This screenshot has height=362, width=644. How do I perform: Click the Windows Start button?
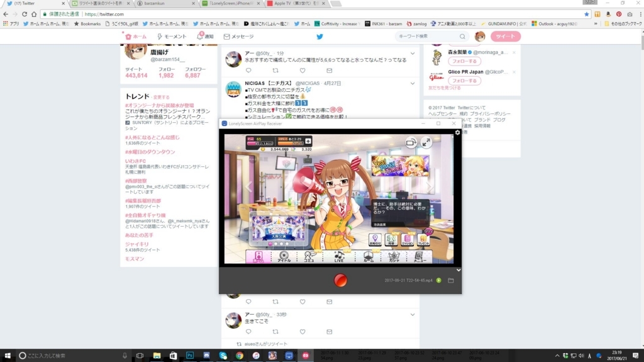point(8,356)
